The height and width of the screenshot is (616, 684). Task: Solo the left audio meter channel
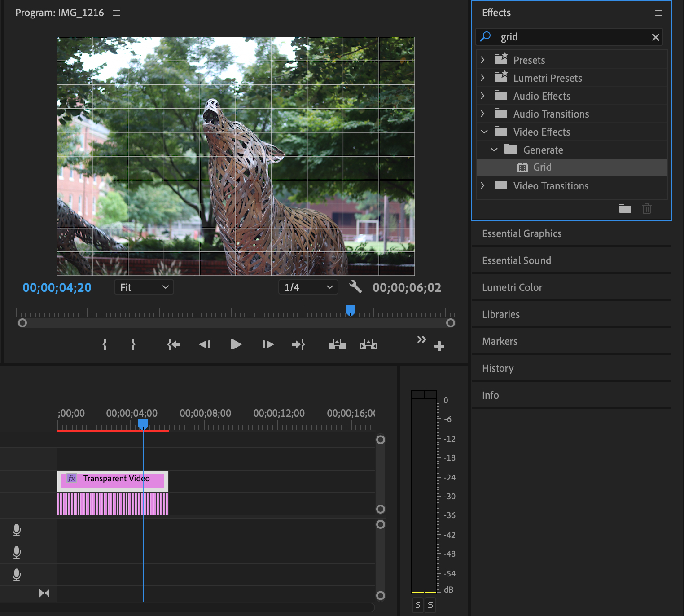418,605
